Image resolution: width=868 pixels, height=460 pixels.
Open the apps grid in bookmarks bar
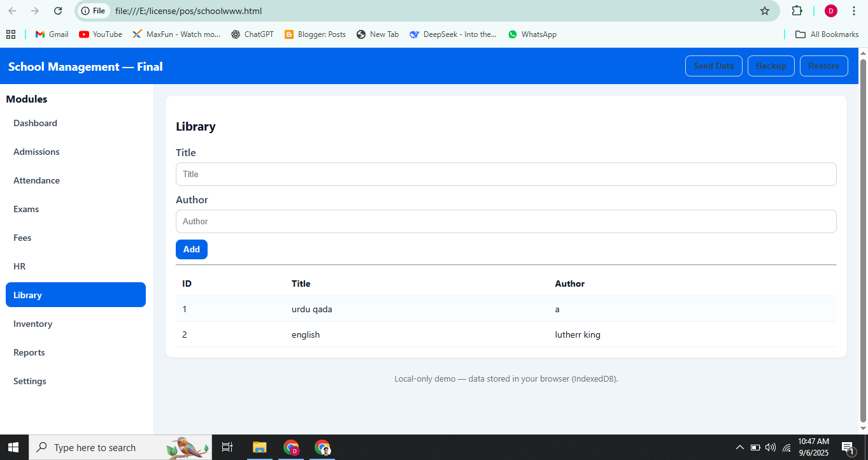click(11, 34)
